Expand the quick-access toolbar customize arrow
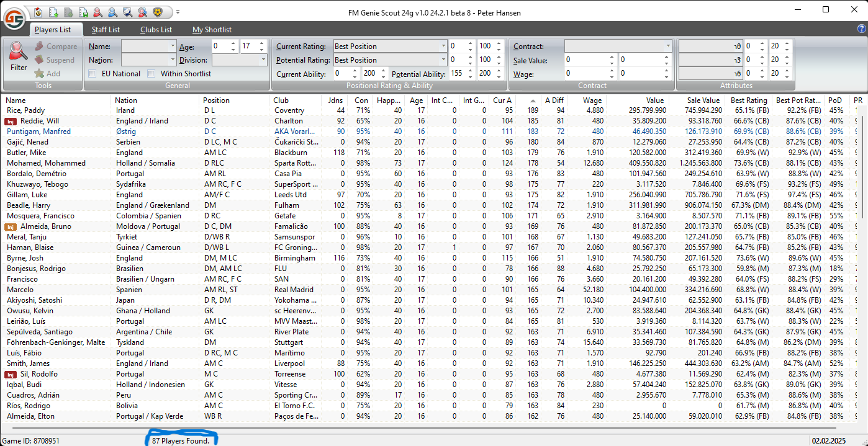The height and width of the screenshot is (446, 868). coord(178,12)
